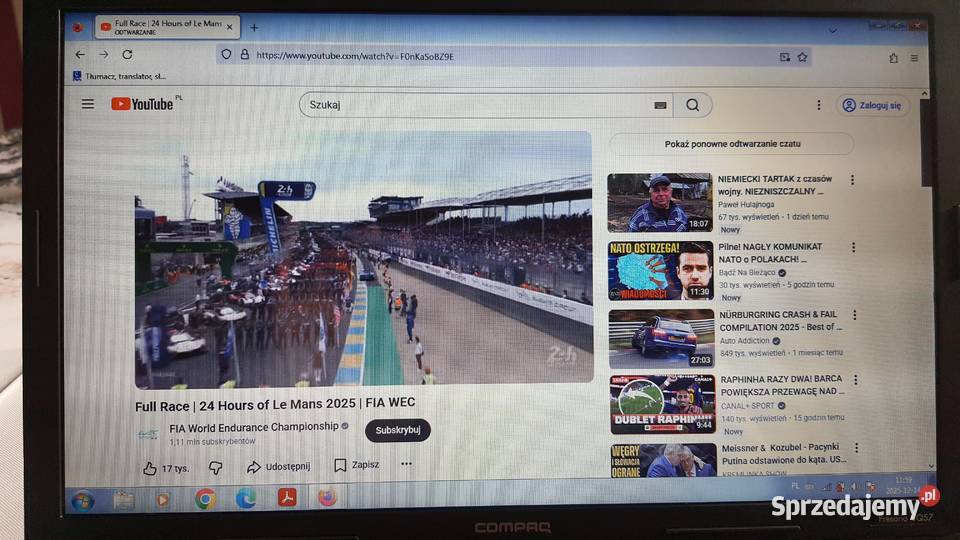Subscribe with the Subskrybuj button

point(397,430)
